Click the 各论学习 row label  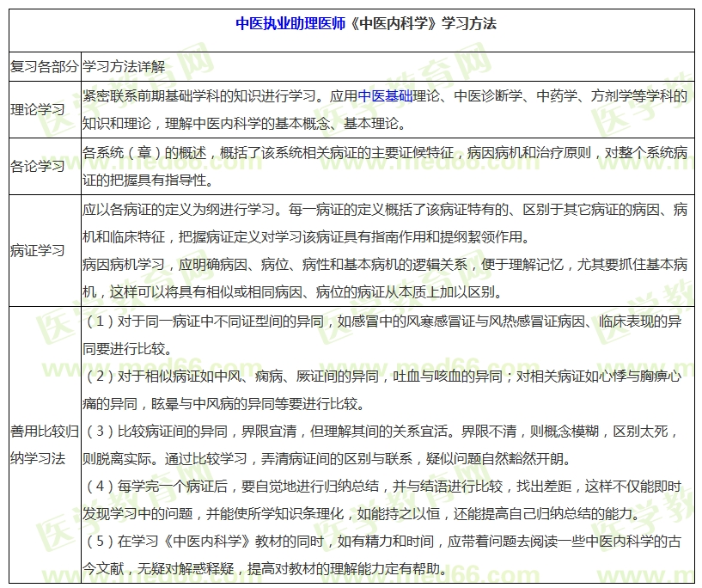(x=37, y=166)
